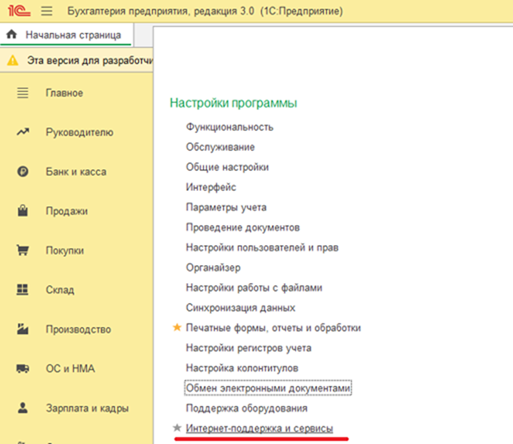Open Параметры учета
This screenshot has width=513, height=444.
pyautogui.click(x=226, y=207)
